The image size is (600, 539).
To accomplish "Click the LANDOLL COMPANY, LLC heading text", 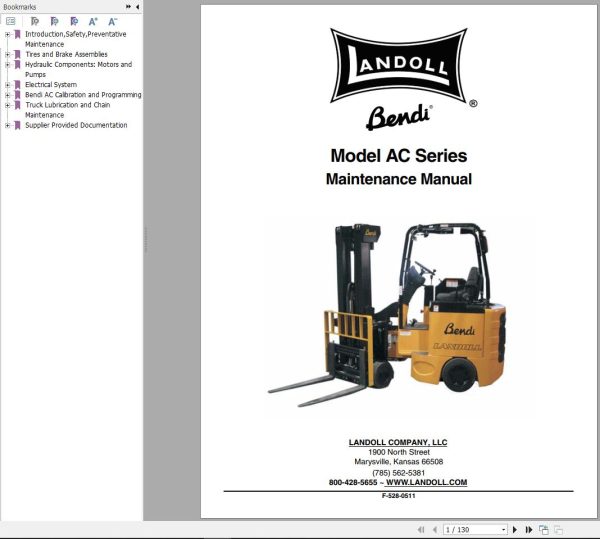I will tap(398, 443).
